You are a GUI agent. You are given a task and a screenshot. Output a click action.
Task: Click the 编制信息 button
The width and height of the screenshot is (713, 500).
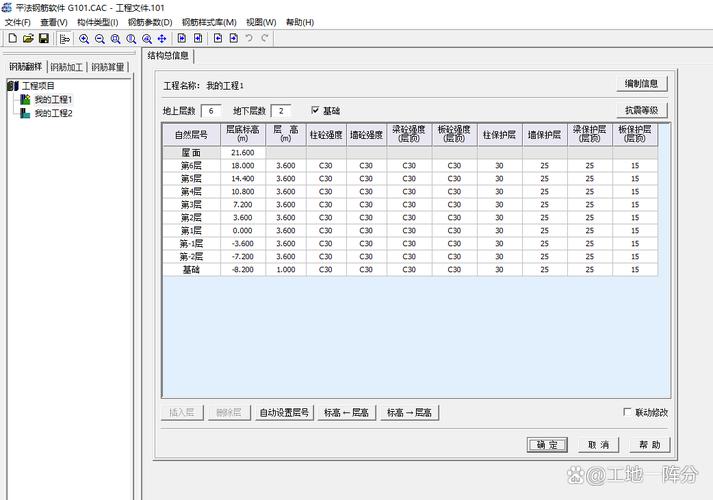pos(642,84)
